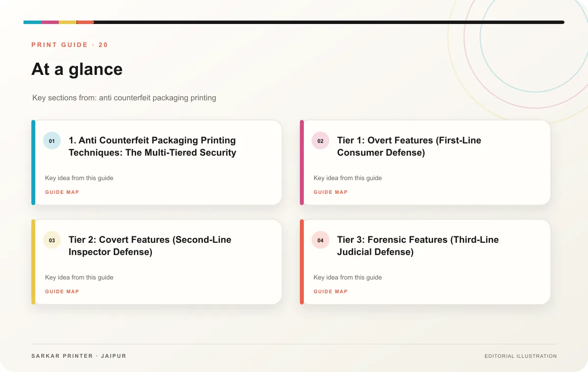588x372 pixels.
Task: Click 'Key idea from this guide' in card 01
Action: point(79,178)
